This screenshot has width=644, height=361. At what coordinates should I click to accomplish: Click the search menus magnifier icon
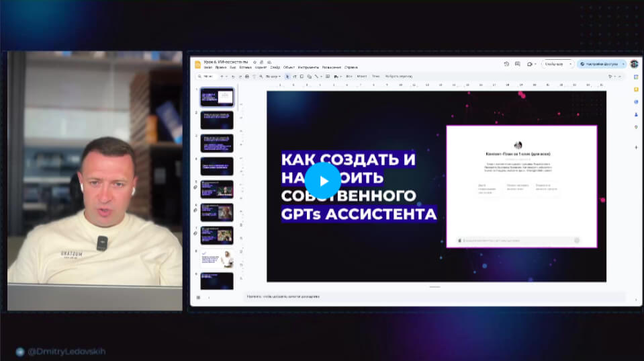coord(199,77)
